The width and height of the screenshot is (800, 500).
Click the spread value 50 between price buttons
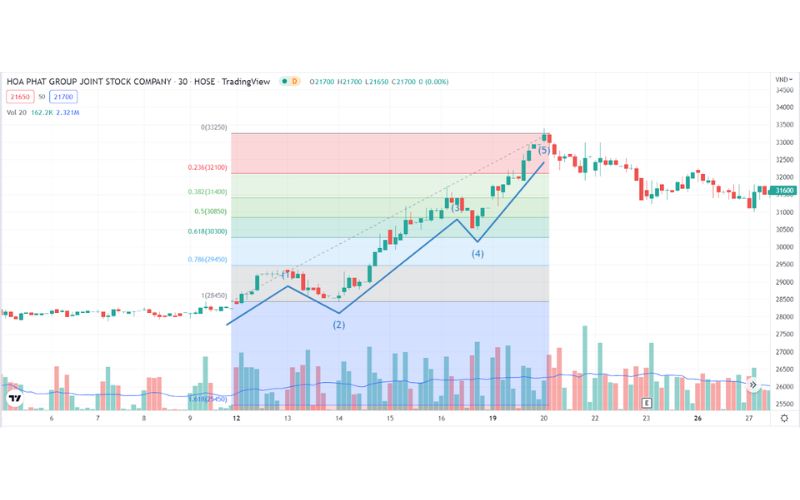pyautogui.click(x=42, y=96)
